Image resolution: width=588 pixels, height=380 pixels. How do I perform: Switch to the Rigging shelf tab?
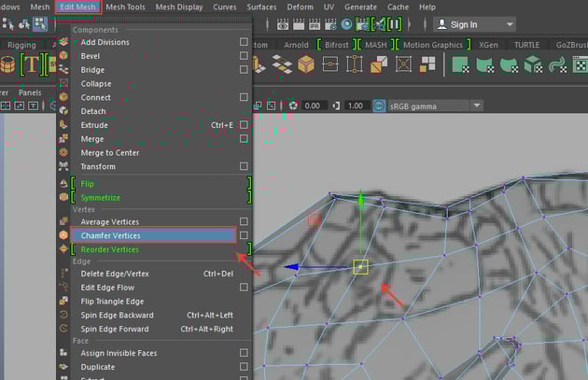[x=21, y=45]
